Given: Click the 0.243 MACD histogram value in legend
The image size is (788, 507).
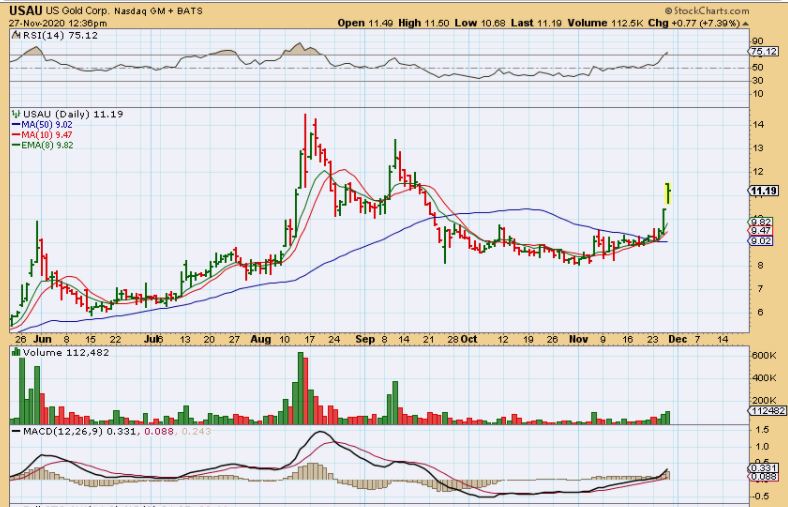Looking at the screenshot, I should [196, 432].
